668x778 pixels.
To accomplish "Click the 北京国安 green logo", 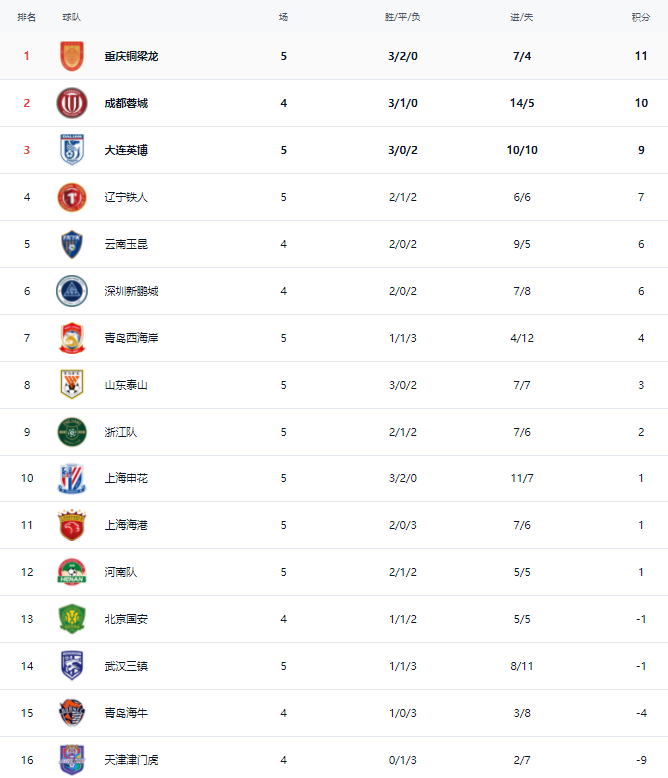I will (72, 619).
